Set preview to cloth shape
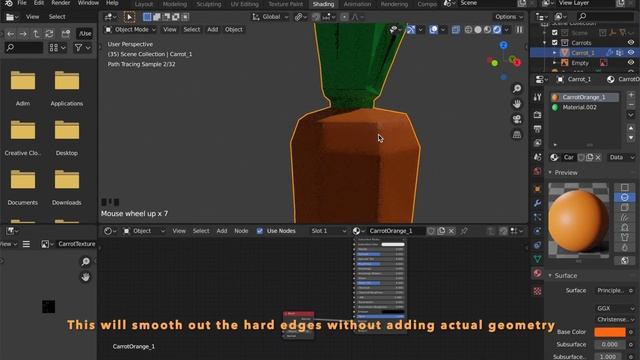The width and height of the screenshot is (640, 360). [x=624, y=237]
